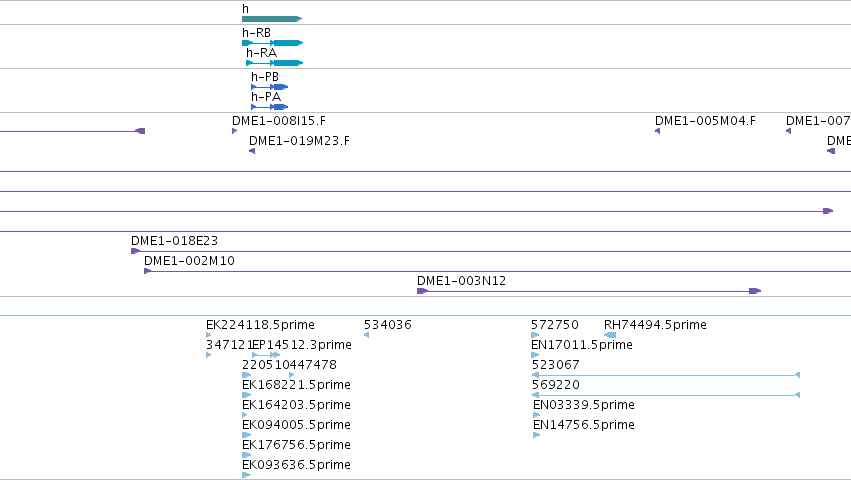Select the teal h gene feature arrow
Image resolution: width=851 pixels, height=480 pixels.
point(272,19)
